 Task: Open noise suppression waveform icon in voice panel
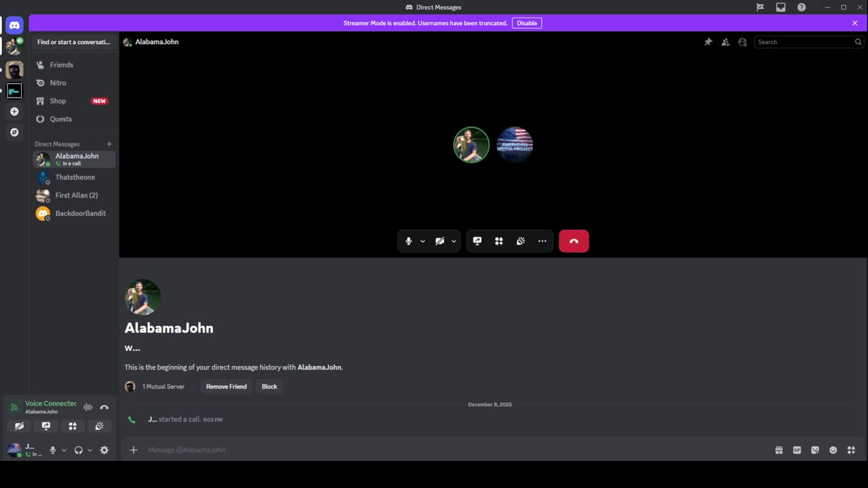click(x=88, y=407)
